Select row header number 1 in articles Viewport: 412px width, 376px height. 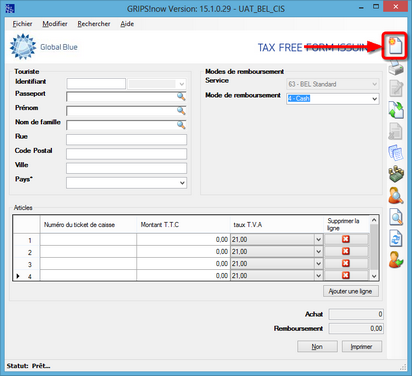(27, 240)
